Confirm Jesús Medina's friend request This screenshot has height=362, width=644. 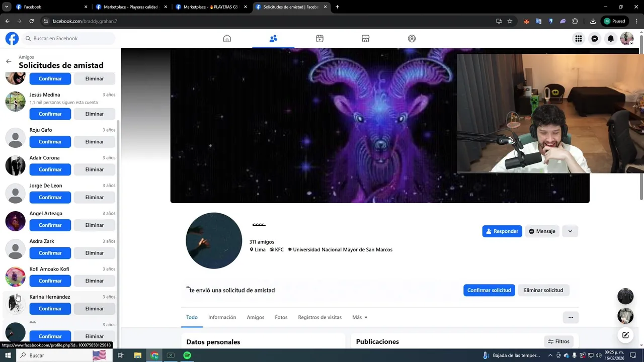pyautogui.click(x=50, y=114)
